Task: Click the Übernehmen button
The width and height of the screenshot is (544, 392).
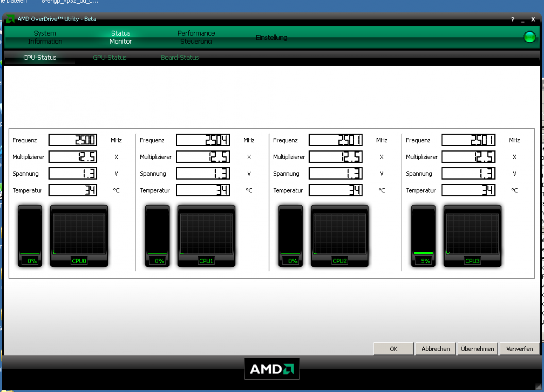Action: [x=477, y=349]
